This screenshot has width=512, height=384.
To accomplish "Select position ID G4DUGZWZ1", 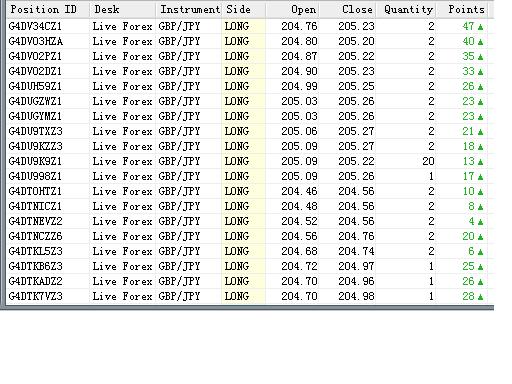I will tap(35, 101).
